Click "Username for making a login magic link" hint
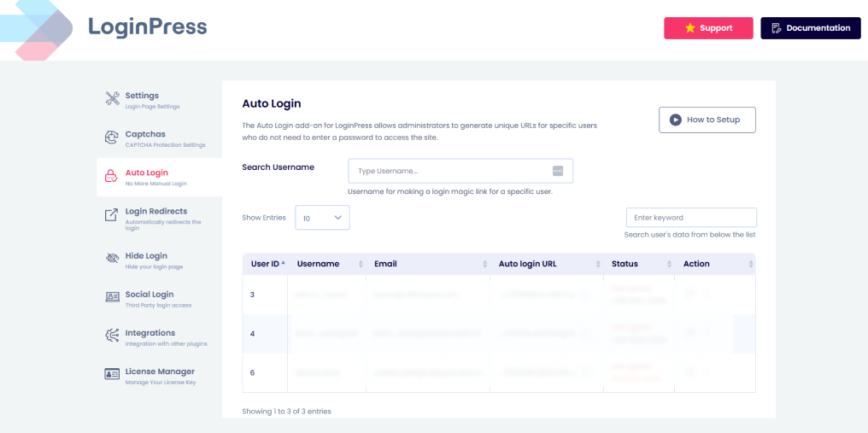868x433 pixels. click(x=450, y=192)
